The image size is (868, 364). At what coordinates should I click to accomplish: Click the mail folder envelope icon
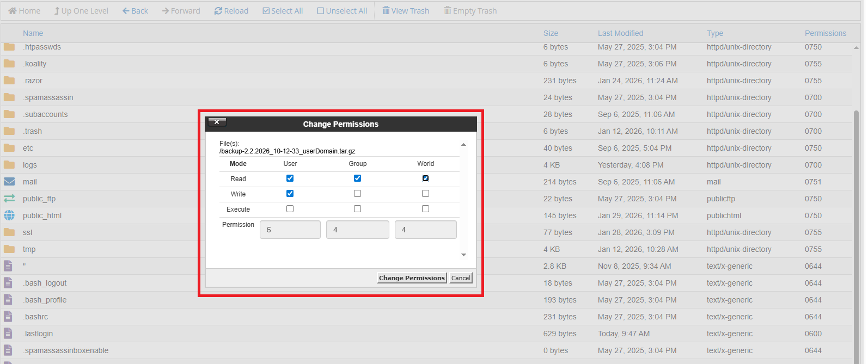tap(9, 182)
